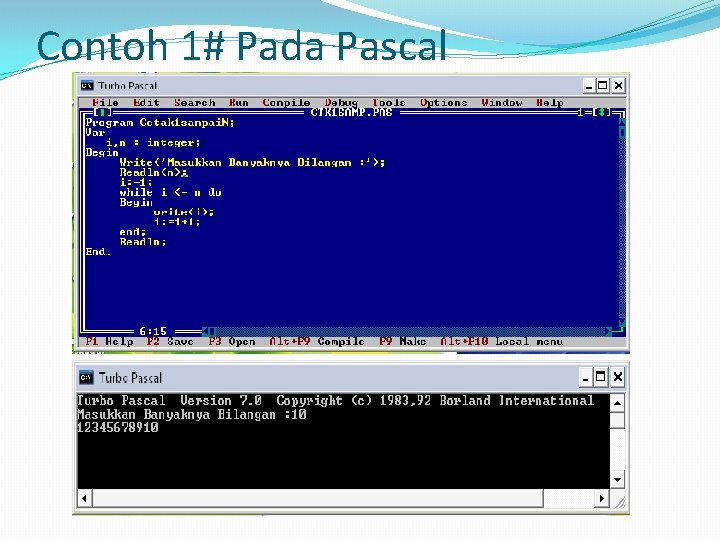Click the '6:15' cursor position indicator
Image resolution: width=720 pixels, height=540 pixels.
[x=153, y=331]
